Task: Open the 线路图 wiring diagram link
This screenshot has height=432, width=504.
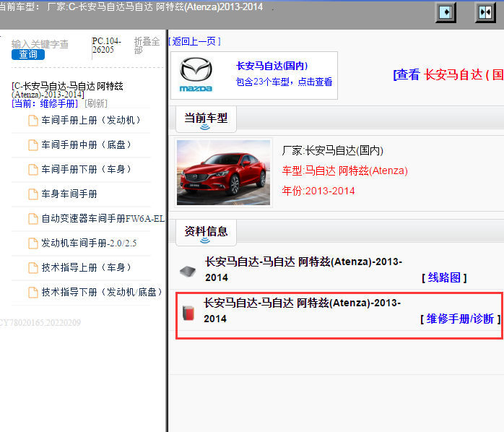Action: pyautogui.click(x=444, y=277)
